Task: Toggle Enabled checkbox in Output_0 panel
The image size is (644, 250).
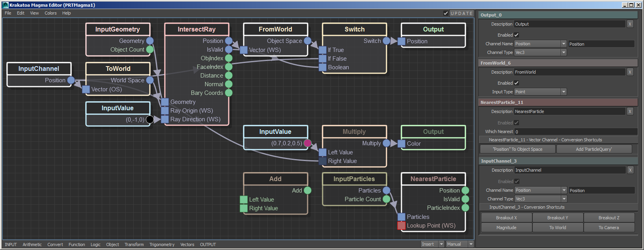Action: pos(517,35)
